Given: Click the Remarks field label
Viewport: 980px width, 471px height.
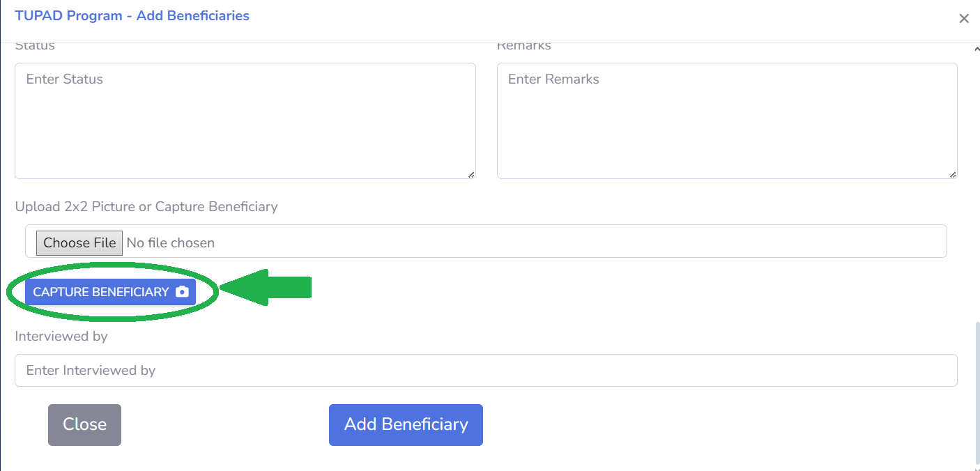Looking at the screenshot, I should pyautogui.click(x=524, y=46).
